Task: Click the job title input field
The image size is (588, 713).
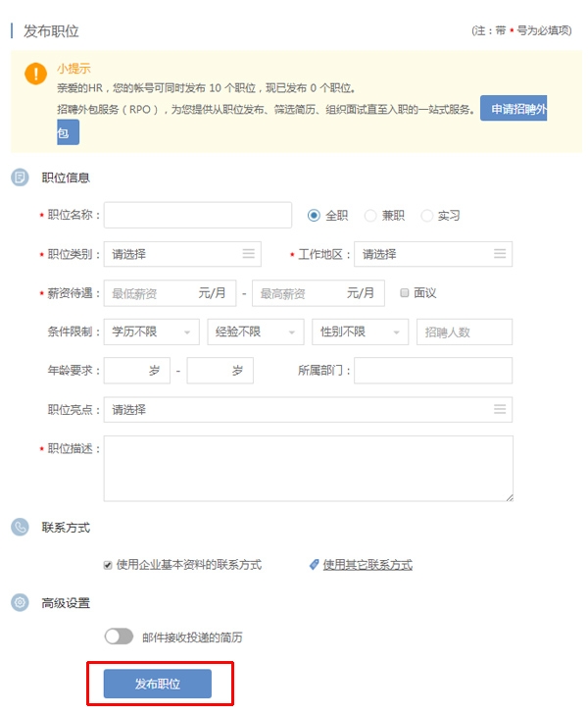Action: 198,215
